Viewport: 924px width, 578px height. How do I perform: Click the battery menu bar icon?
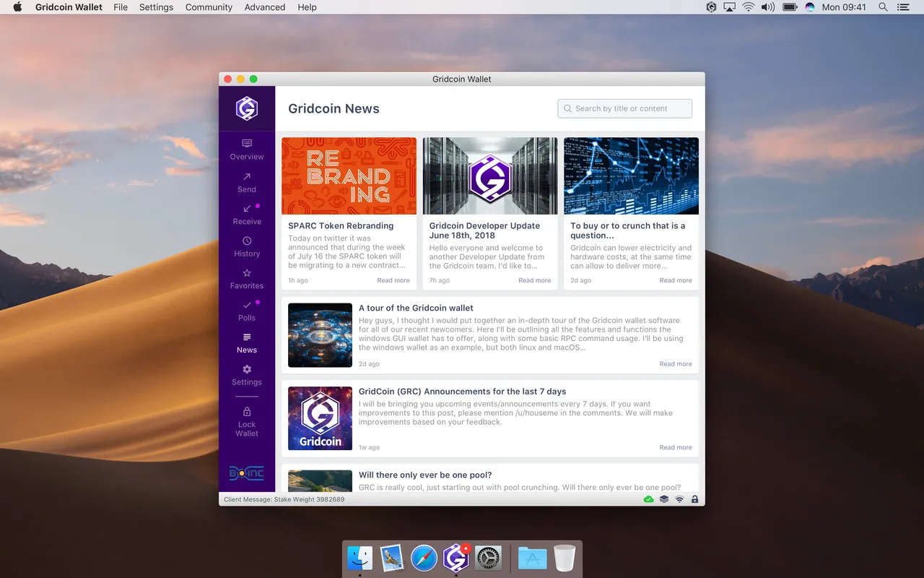pos(790,7)
